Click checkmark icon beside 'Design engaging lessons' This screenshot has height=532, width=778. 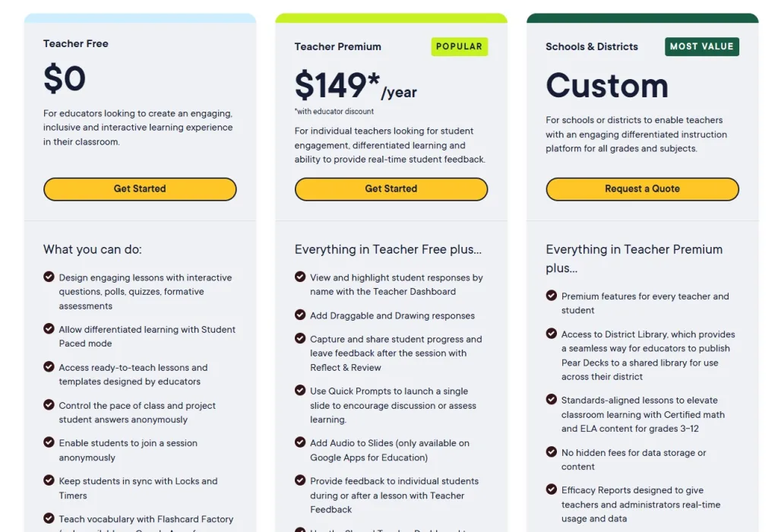(x=49, y=277)
